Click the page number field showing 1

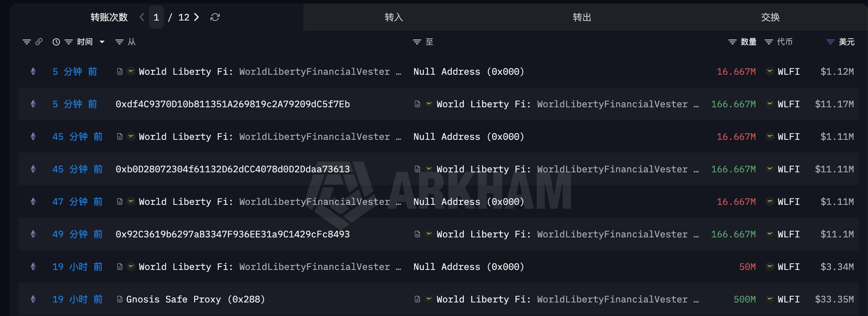click(x=156, y=17)
